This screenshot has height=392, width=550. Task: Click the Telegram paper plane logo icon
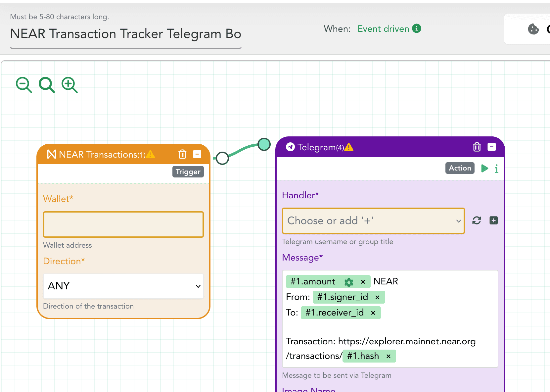point(290,147)
